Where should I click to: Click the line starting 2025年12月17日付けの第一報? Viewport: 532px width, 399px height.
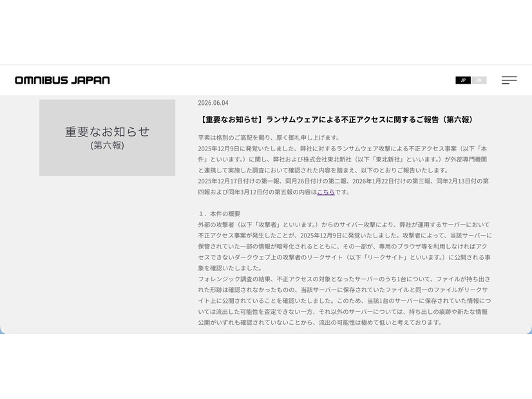343,181
